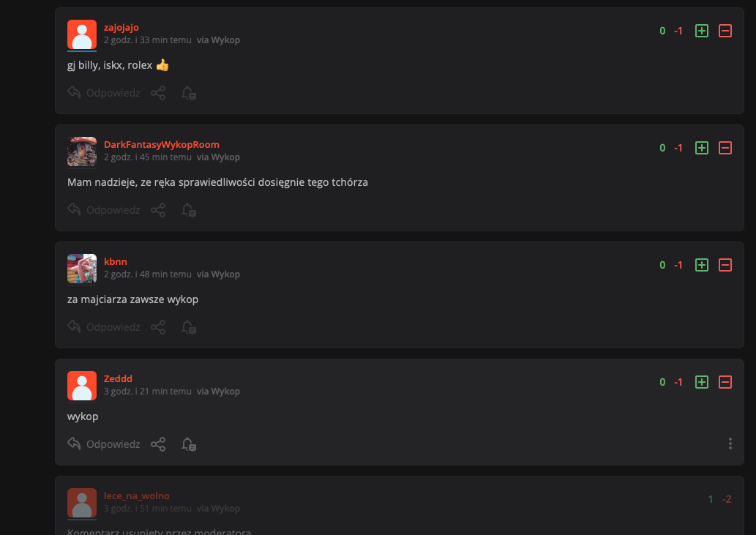Toggle notification bell on Zeddd's comment
The image size is (756, 535).
[189, 444]
